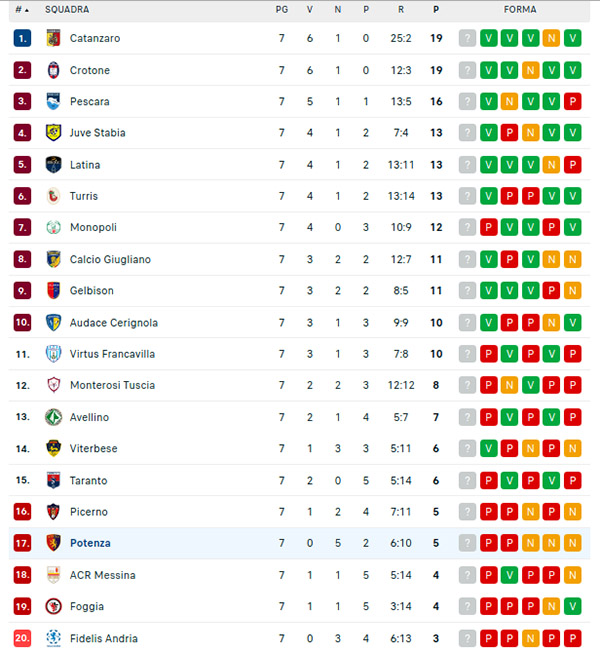Click Catanzaro's upcoming match question mark badge
Screen dimensions: 600x652
467,38
